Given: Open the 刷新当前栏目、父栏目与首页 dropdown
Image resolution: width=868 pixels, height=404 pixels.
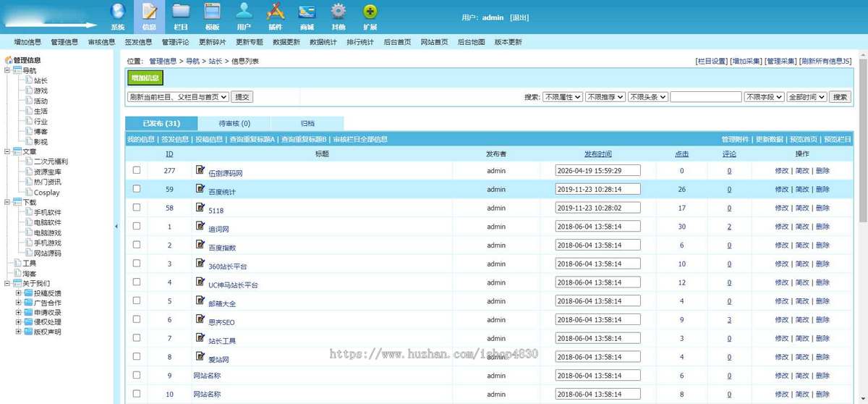Looking at the screenshot, I should pos(178,96).
